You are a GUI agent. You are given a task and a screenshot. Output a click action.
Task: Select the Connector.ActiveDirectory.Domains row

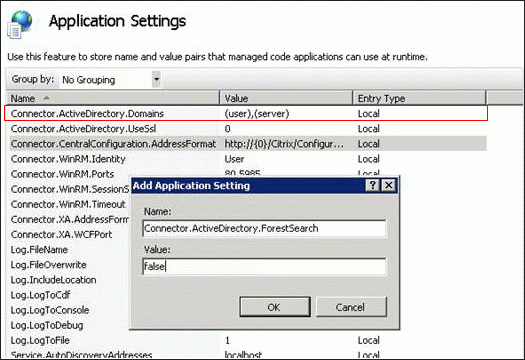246,113
